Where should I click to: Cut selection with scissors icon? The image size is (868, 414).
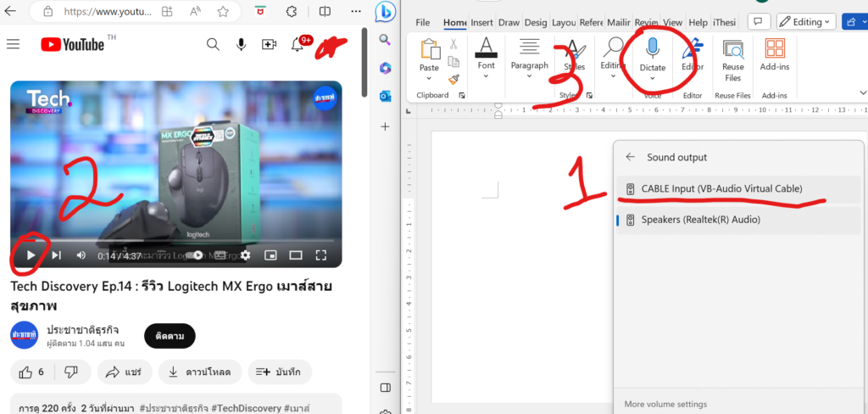pos(453,44)
